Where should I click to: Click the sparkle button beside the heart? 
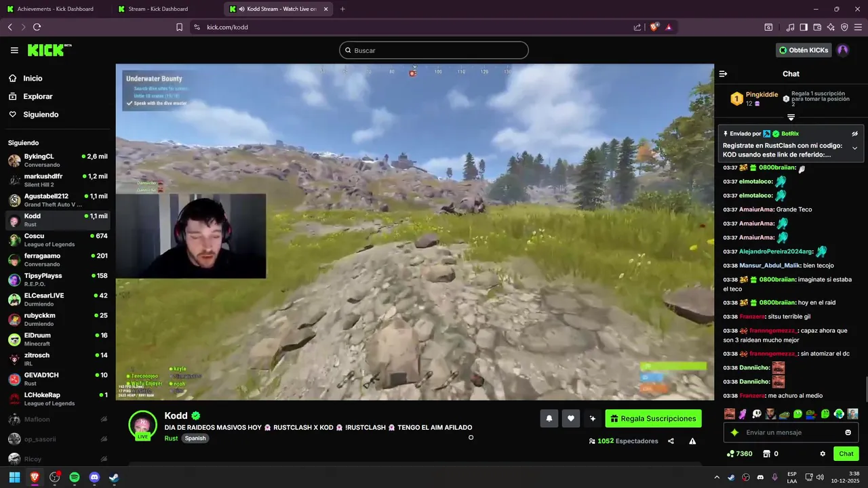pyautogui.click(x=592, y=419)
